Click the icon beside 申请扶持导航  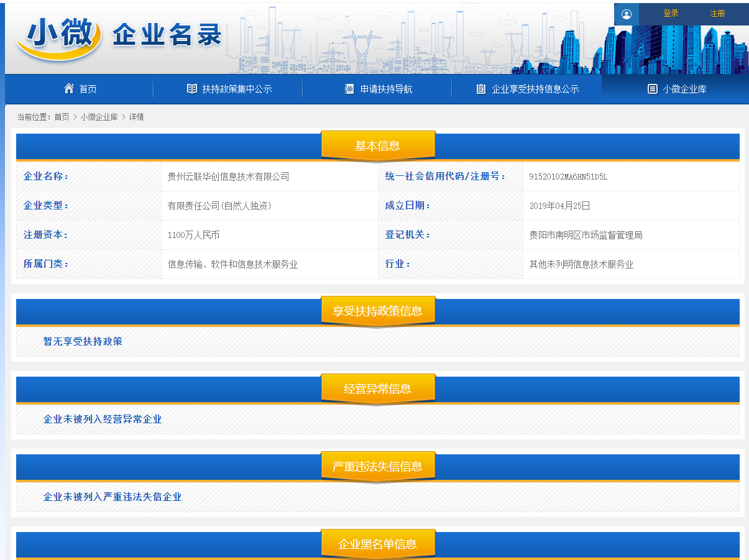pyautogui.click(x=349, y=89)
